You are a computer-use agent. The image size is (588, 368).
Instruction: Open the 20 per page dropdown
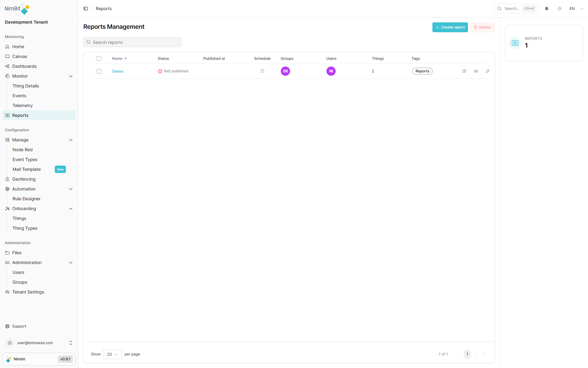tap(112, 354)
